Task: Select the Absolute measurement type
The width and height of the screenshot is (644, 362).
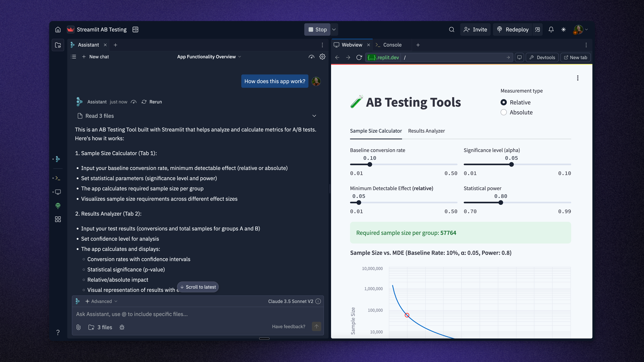Action: (503, 112)
